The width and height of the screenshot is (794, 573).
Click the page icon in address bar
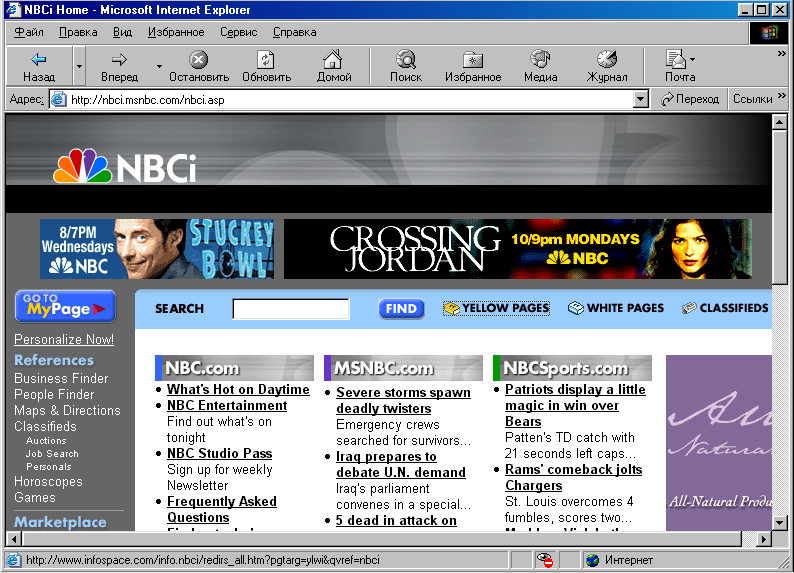tap(59, 99)
